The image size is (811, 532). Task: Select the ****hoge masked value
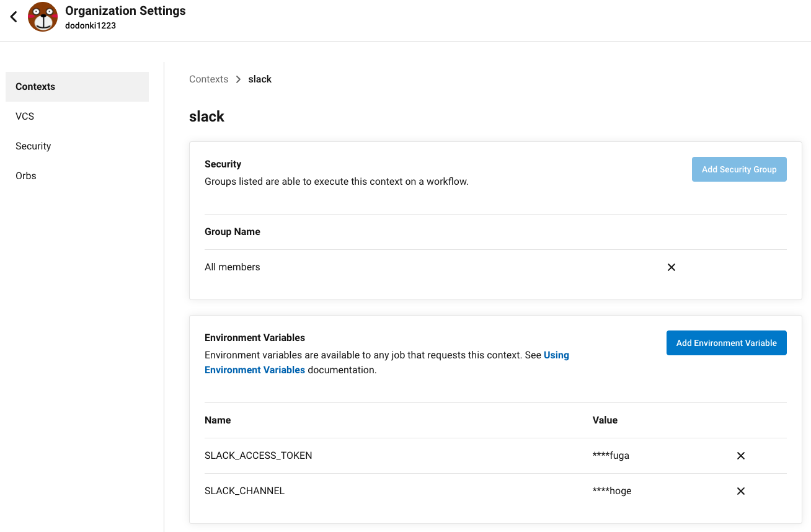[612, 491]
